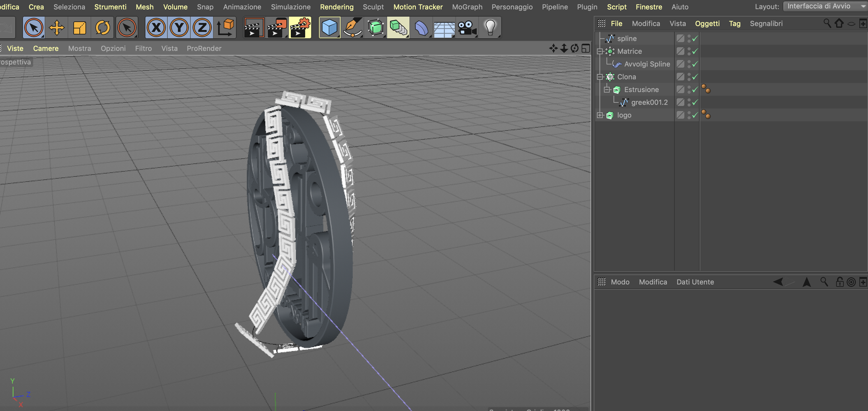Viewport: 868px width, 411px height.
Task: Select the greek001.2 spline object
Action: (649, 102)
